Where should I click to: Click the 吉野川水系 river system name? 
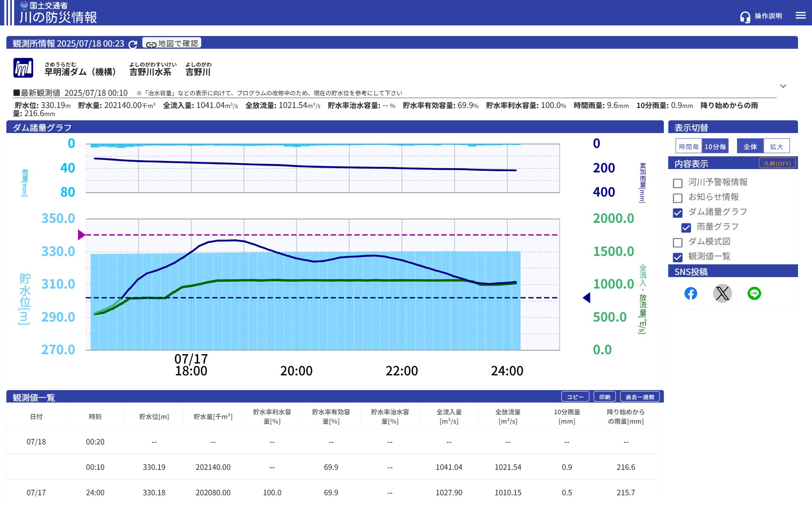point(150,72)
